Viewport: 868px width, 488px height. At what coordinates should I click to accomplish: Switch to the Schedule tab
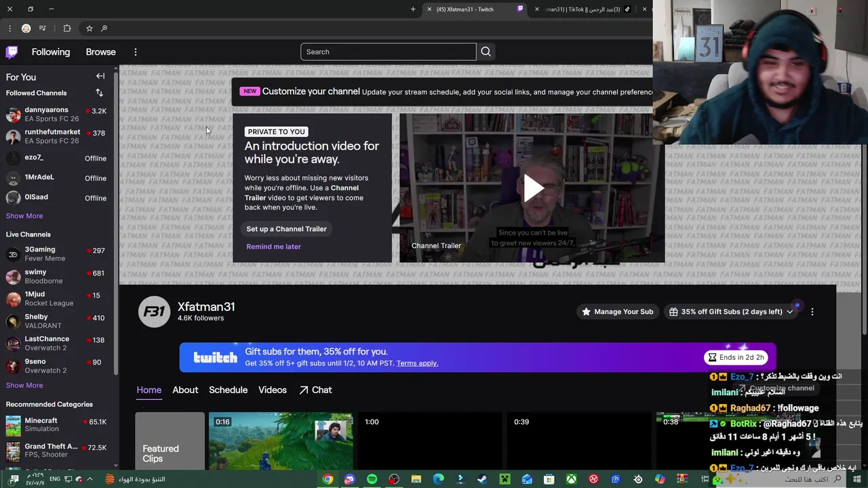pyautogui.click(x=228, y=390)
